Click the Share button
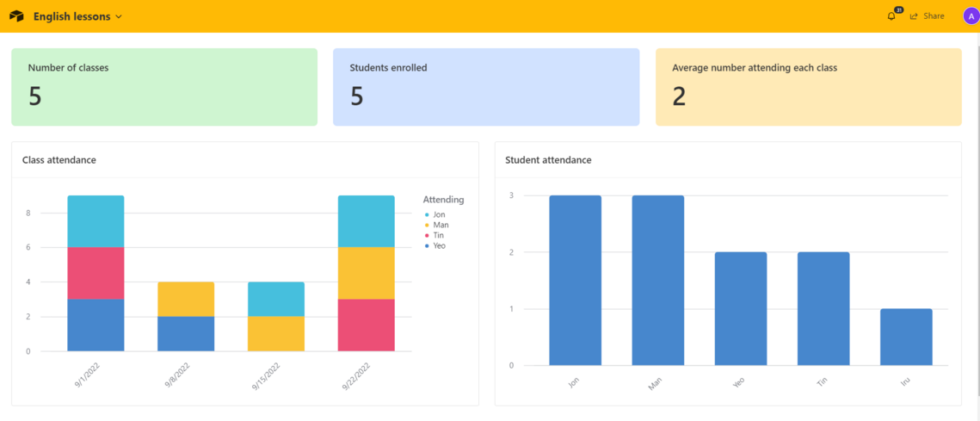Screen dimensions: 980x421 click(928, 16)
